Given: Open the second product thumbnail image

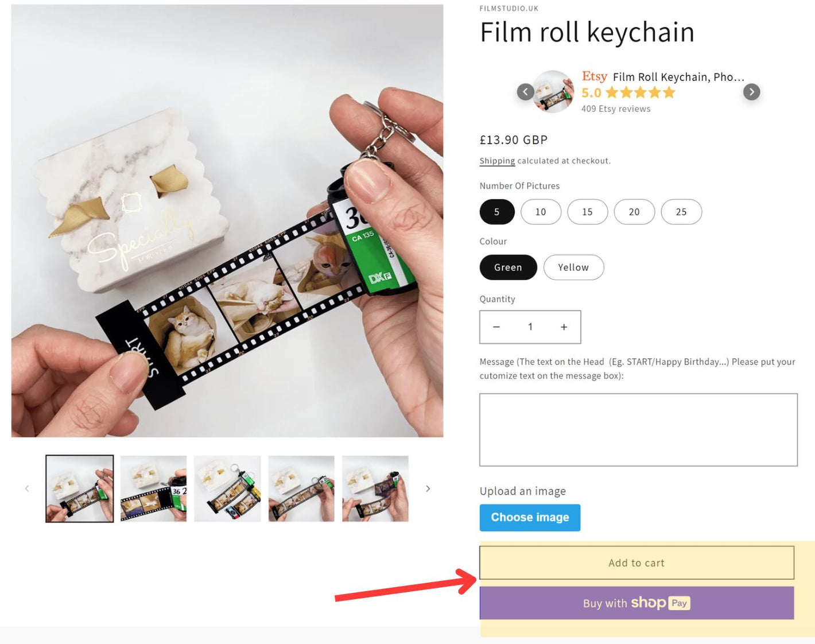Looking at the screenshot, I should pyautogui.click(x=153, y=488).
